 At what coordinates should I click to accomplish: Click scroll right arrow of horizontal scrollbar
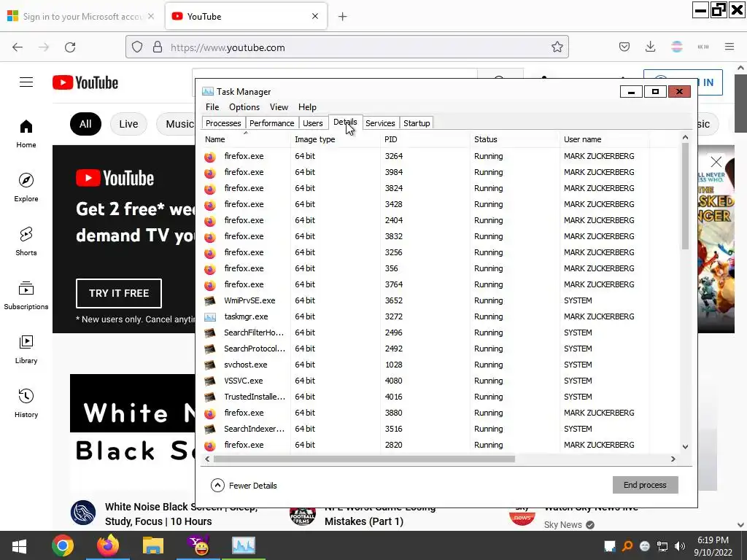coord(673,459)
